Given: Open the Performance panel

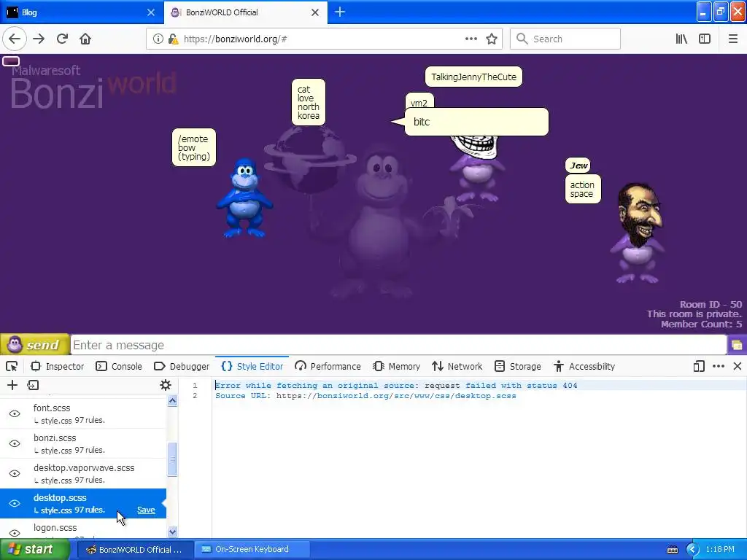Looking at the screenshot, I should tap(328, 366).
